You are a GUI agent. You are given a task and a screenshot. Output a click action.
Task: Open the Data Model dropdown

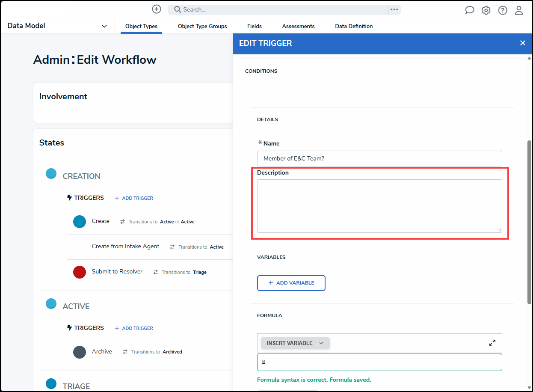coord(57,26)
